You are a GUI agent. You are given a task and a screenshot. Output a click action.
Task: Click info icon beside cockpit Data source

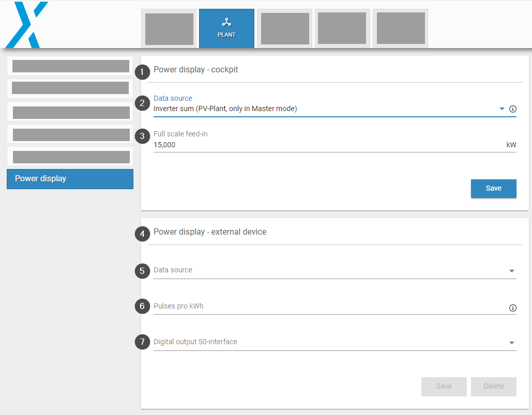coord(513,109)
